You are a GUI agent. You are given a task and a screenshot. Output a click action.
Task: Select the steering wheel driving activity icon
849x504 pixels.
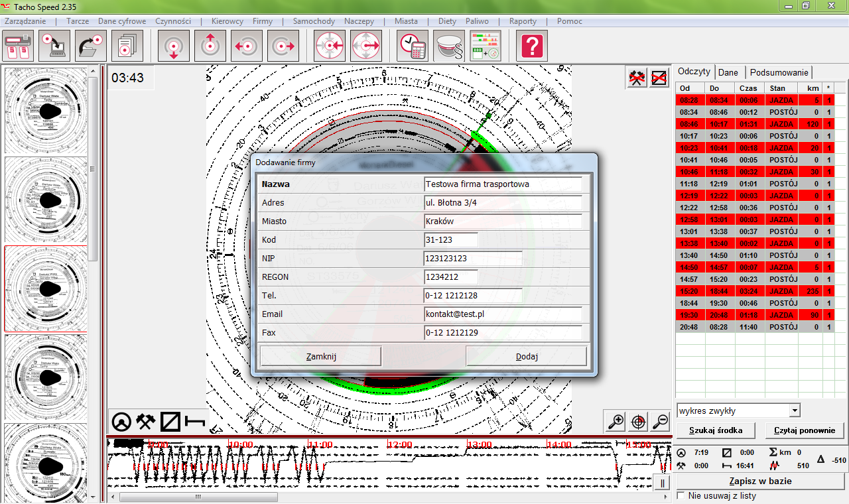click(x=121, y=421)
